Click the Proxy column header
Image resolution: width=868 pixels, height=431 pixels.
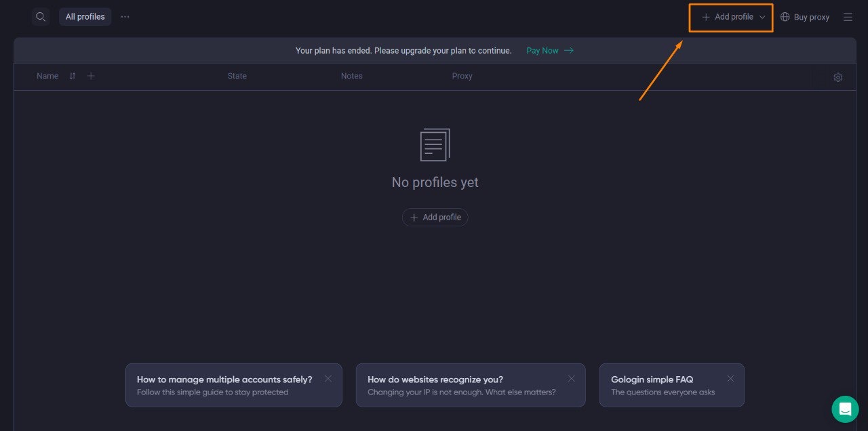462,76
